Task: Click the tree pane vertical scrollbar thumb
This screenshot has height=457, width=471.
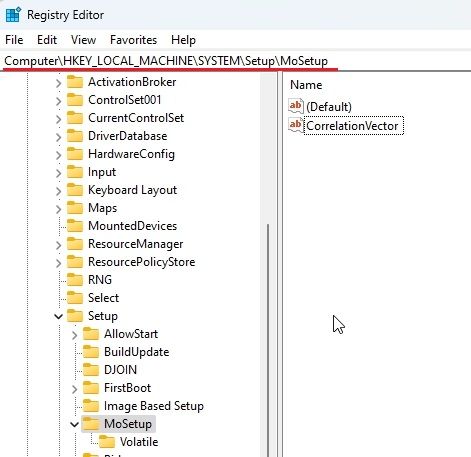Action: (x=268, y=340)
